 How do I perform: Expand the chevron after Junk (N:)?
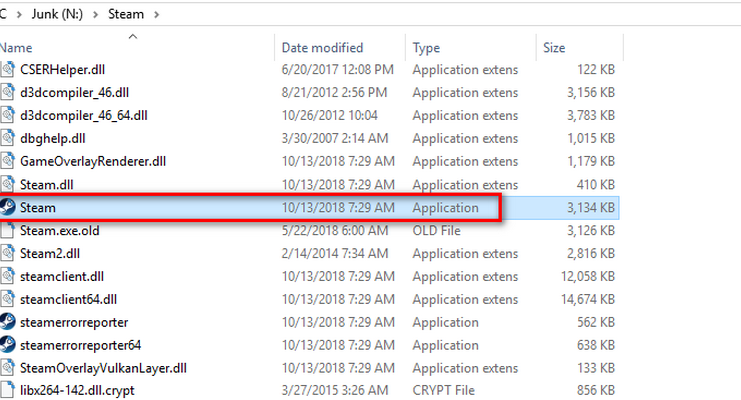pos(95,15)
